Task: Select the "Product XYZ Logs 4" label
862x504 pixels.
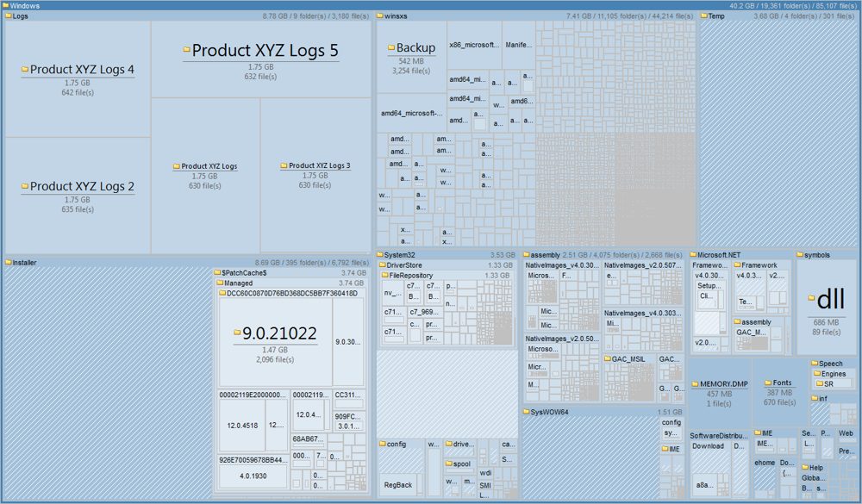Action: tap(82, 69)
